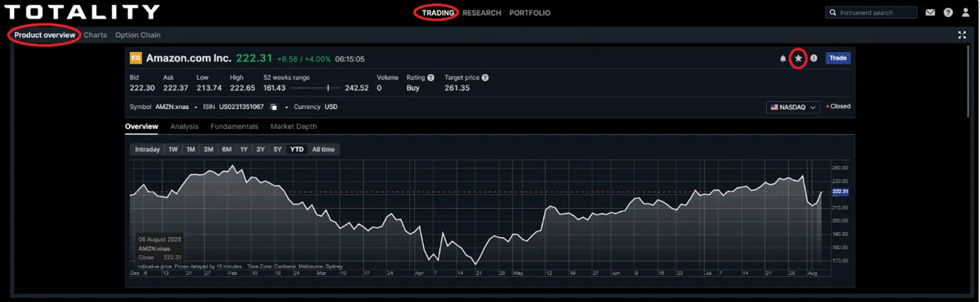This screenshot has width=980, height=302.
Task: Toggle fullscreen expand icon
Action: point(961,35)
